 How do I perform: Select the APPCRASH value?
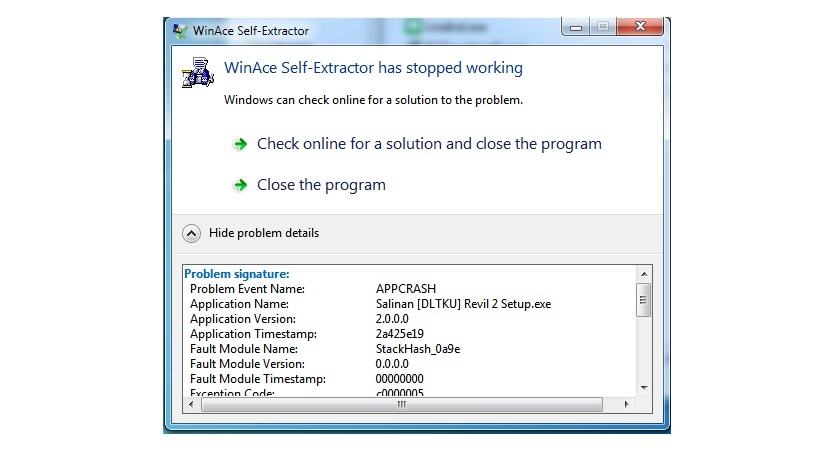[406, 289]
